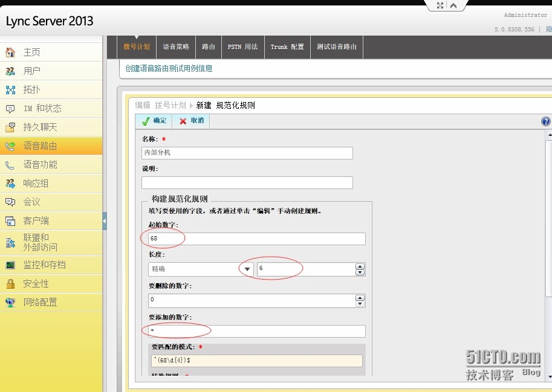
Task: Click the 要添加的数字 field with plus sign
Action: click(257, 331)
